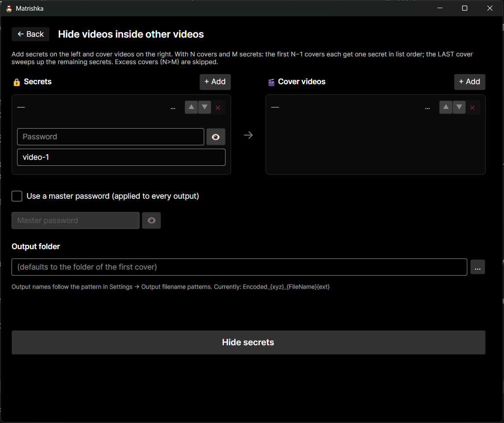Show the secret password with eye icon
504x423 pixels.
(x=216, y=137)
